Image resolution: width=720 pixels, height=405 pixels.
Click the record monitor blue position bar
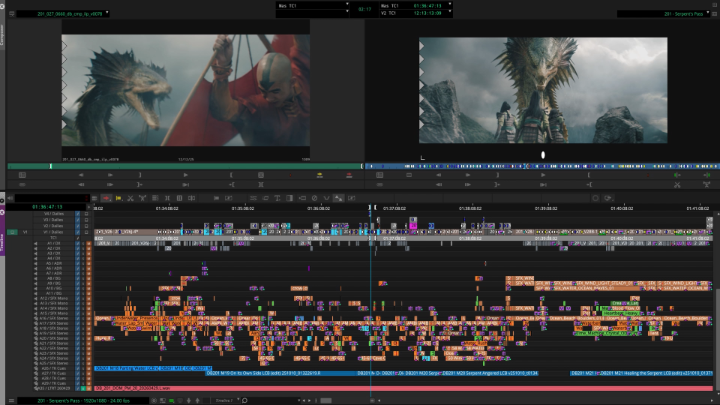pyautogui.click(x=542, y=166)
